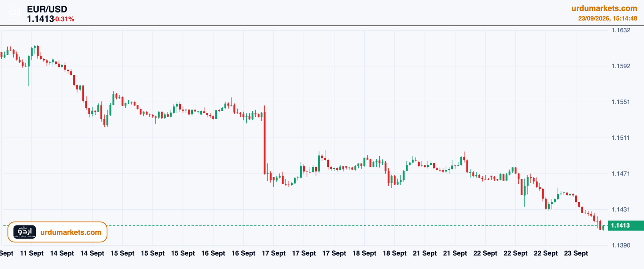Click the 1.1511 price axis label
Image resolution: width=644 pixels, height=269 pixels.
[621, 138]
